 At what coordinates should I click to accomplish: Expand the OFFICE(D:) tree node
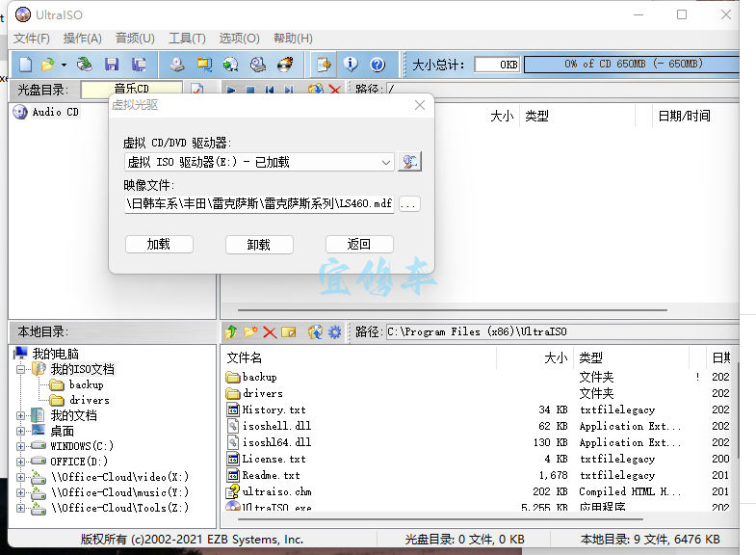(x=21, y=462)
